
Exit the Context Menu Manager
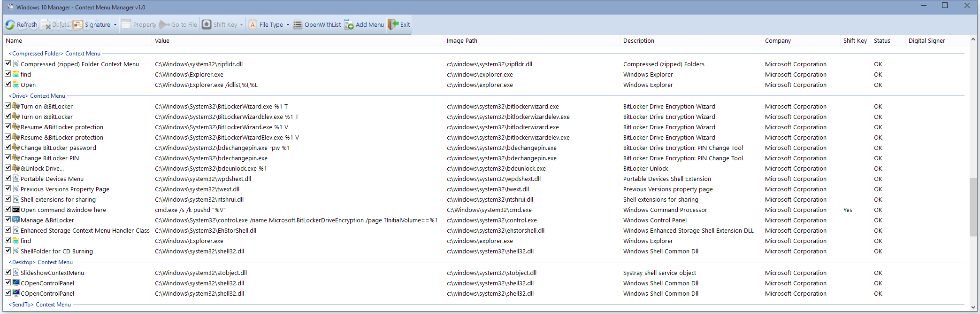399,25
